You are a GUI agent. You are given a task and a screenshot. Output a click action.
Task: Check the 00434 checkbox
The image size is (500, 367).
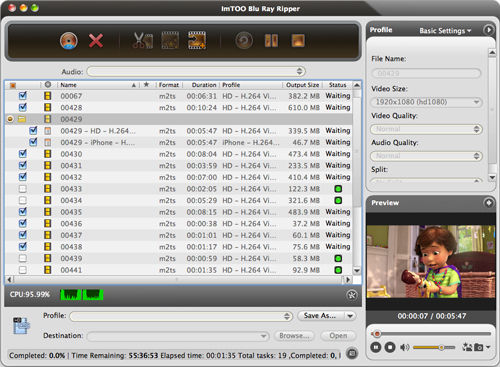pyautogui.click(x=23, y=201)
